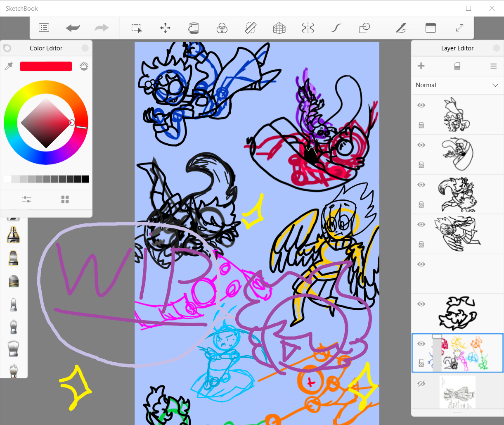The height and width of the screenshot is (425, 504).
Task: Enter full screen with the diagonal arrows icon
Action: point(459,28)
